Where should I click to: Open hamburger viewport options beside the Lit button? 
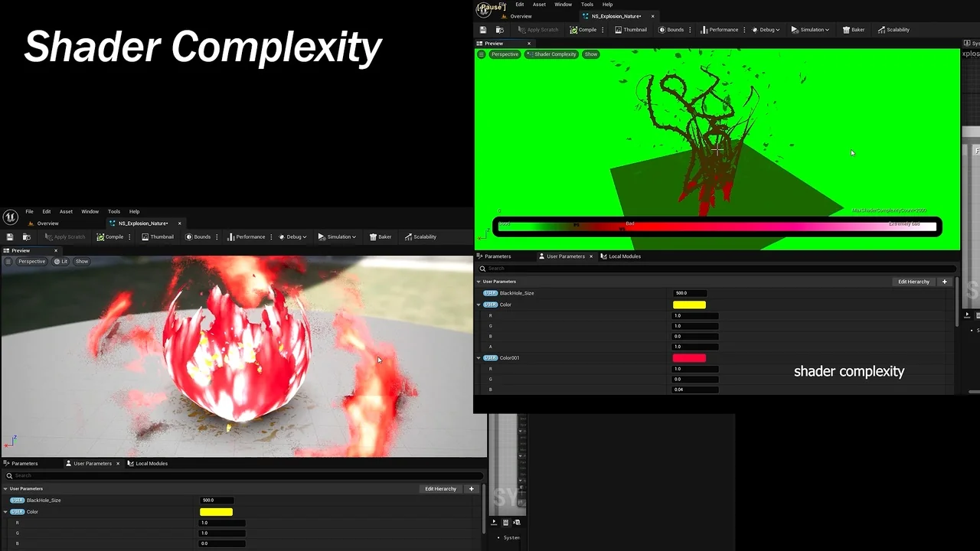pyautogui.click(x=8, y=262)
